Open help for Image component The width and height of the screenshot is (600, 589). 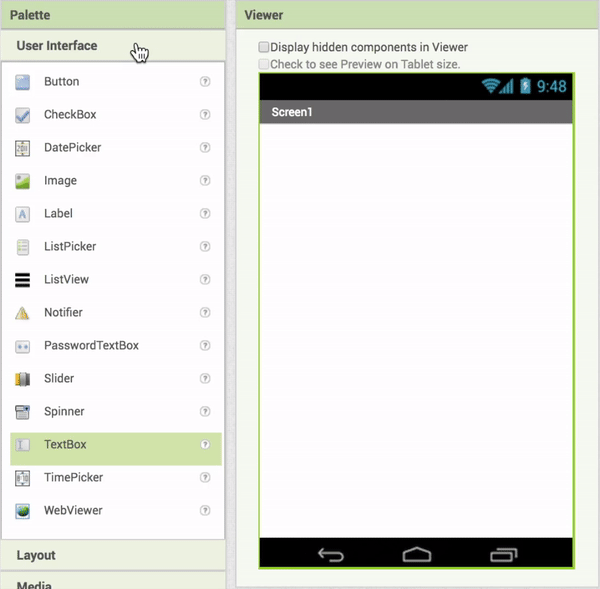pos(205,180)
